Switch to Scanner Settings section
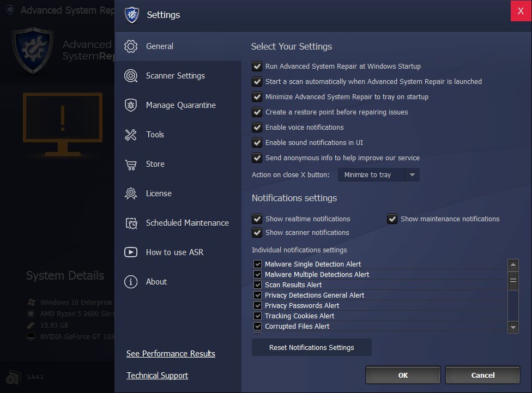 (178, 76)
